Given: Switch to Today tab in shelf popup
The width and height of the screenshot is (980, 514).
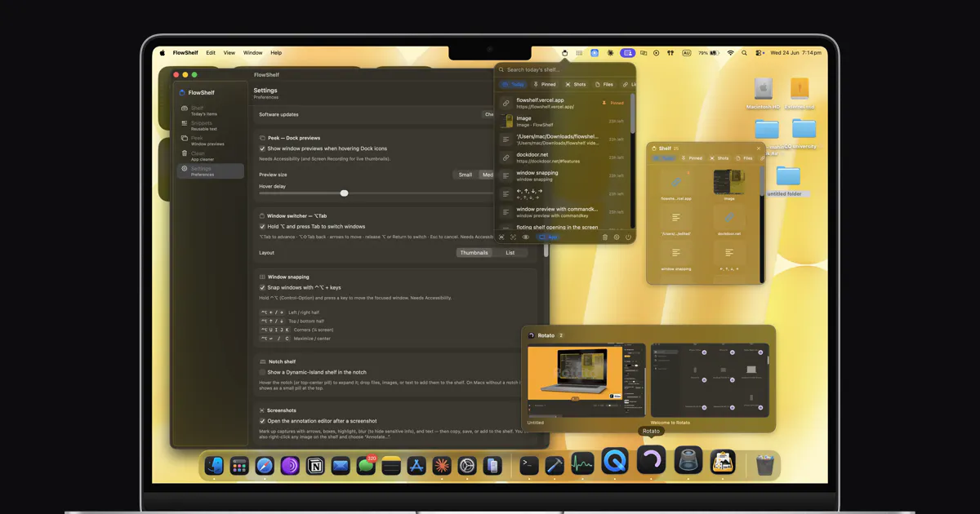Looking at the screenshot, I should tap(514, 84).
